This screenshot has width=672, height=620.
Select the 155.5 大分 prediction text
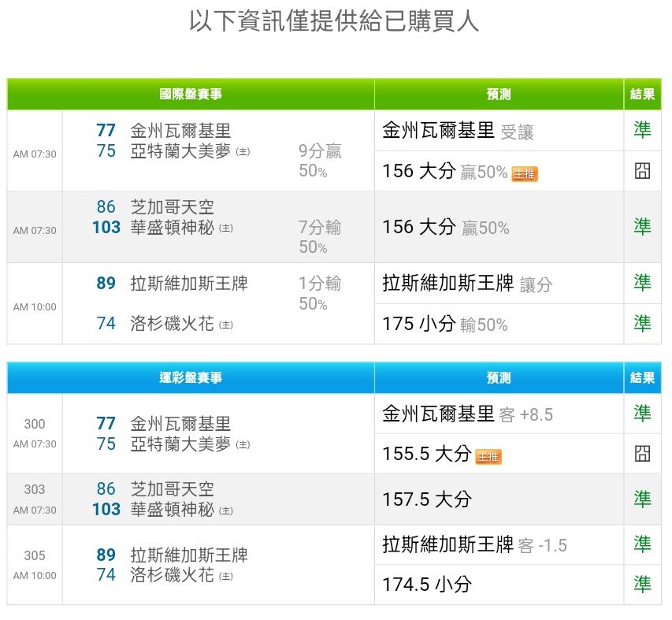427,454
